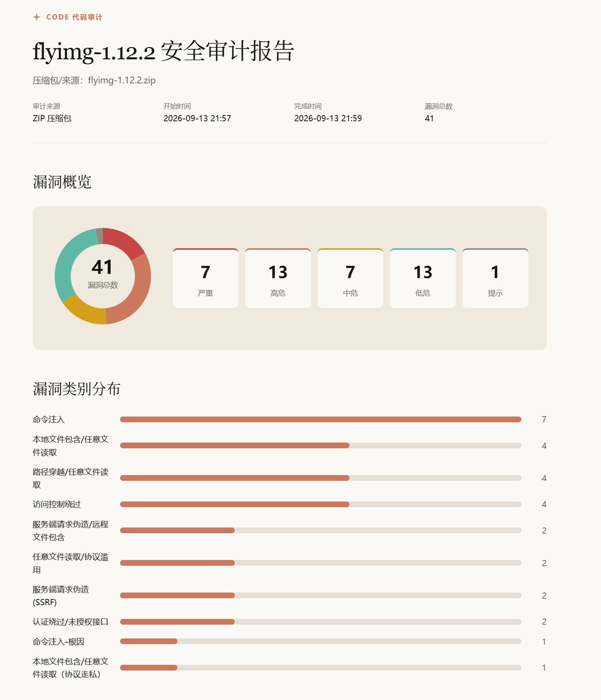Click the 协议走私 category progress bar
The image size is (601, 700).
point(321,668)
